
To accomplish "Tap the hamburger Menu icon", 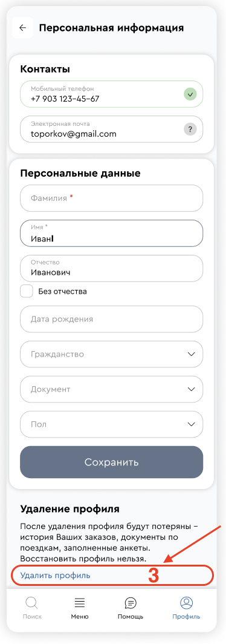I will pos(80,603).
